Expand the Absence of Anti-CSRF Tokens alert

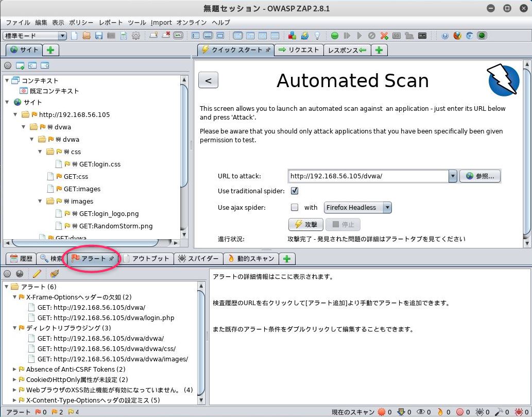pos(14,369)
